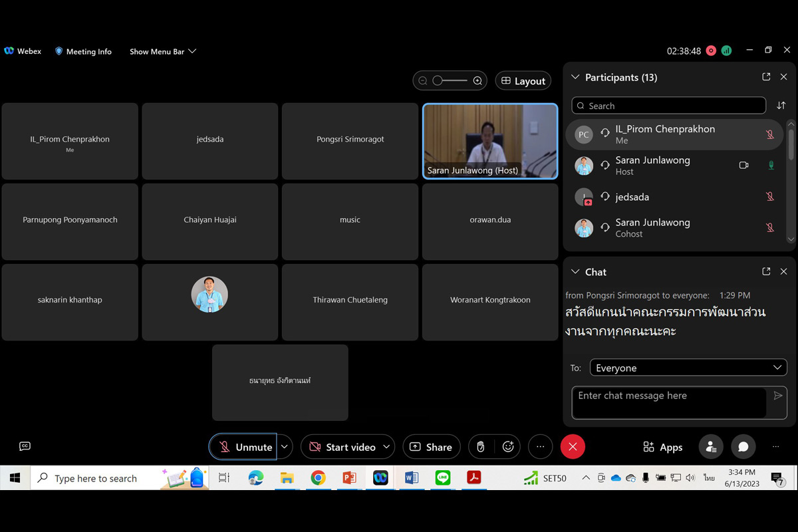Click the red leave meeting button

point(573,447)
